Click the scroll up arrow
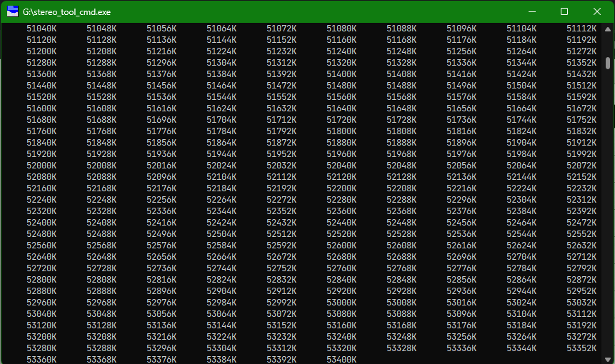The height and width of the screenshot is (364, 615). coord(608,30)
